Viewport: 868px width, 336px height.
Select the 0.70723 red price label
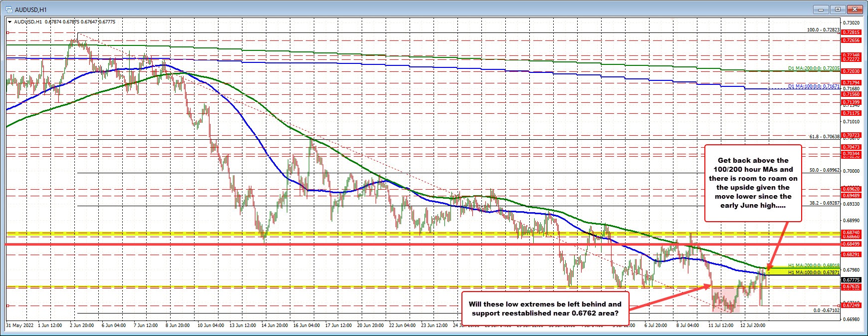coord(851,135)
